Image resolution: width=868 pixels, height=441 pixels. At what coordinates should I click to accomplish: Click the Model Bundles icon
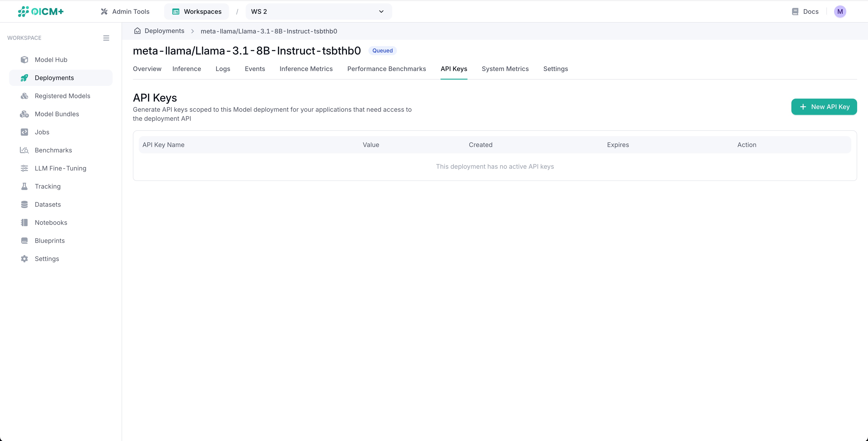[24, 114]
